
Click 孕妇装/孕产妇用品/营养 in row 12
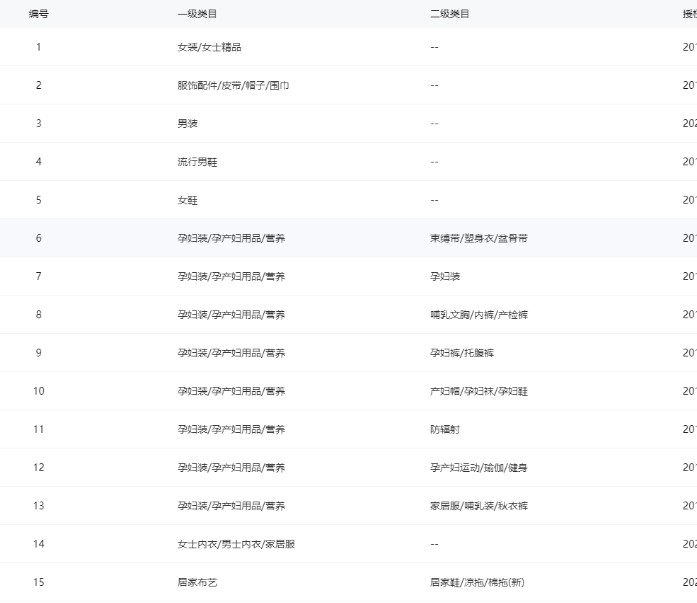231,467
